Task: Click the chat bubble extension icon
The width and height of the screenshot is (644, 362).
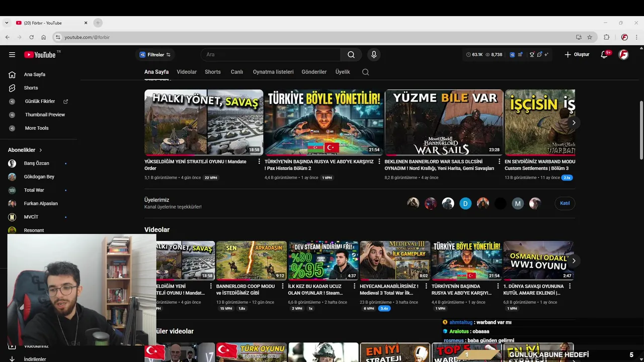Action: coord(539,54)
